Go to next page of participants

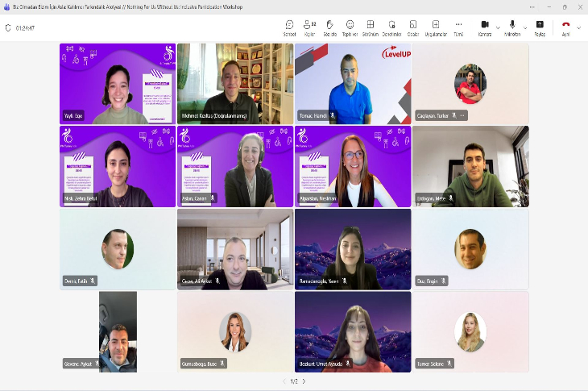pos(304,381)
